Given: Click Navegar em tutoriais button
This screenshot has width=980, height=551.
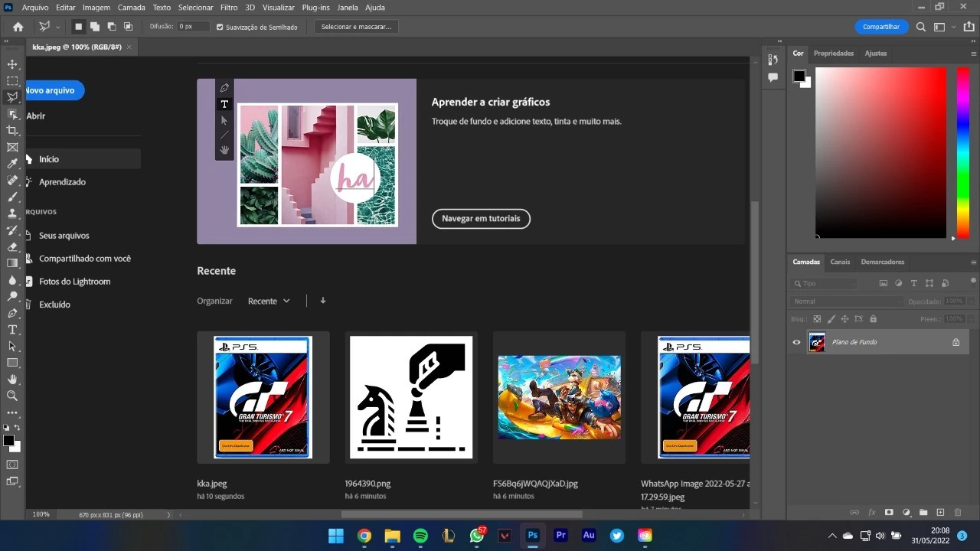Looking at the screenshot, I should pos(481,219).
